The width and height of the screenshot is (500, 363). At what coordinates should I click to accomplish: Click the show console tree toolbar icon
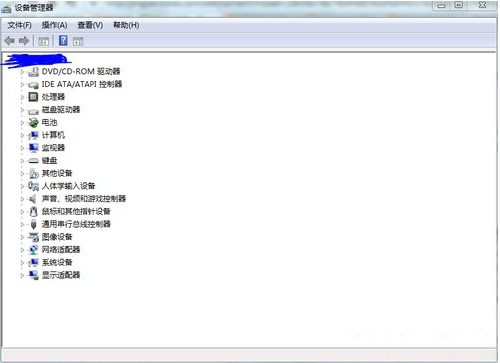[x=43, y=42]
